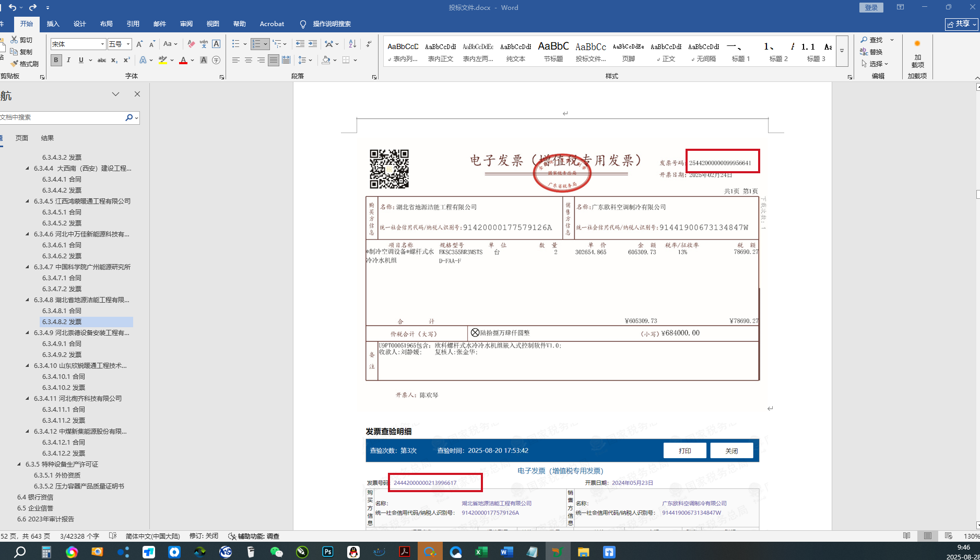Apply superscript formatting

point(127,60)
